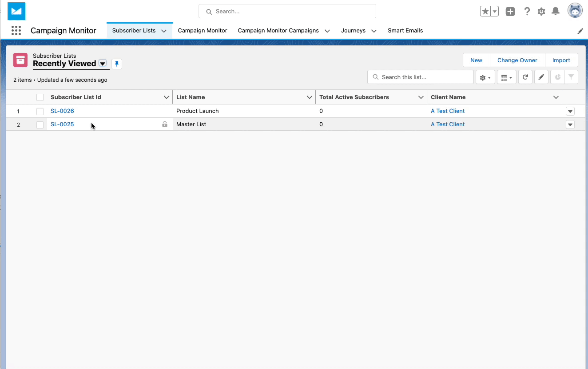Open the Subscriber Lists tab

pyautogui.click(x=134, y=31)
